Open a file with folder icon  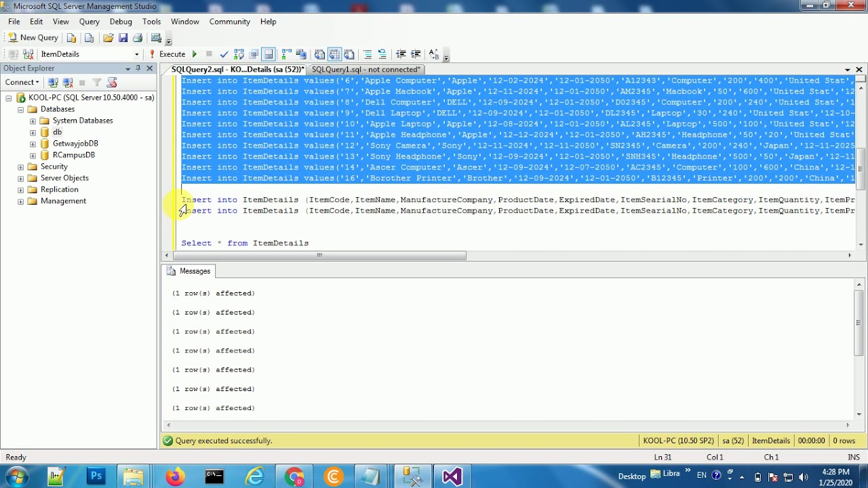108,38
